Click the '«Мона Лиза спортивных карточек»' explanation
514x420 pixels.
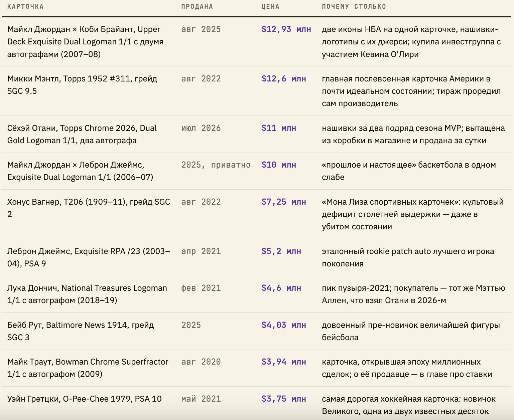(x=413, y=214)
